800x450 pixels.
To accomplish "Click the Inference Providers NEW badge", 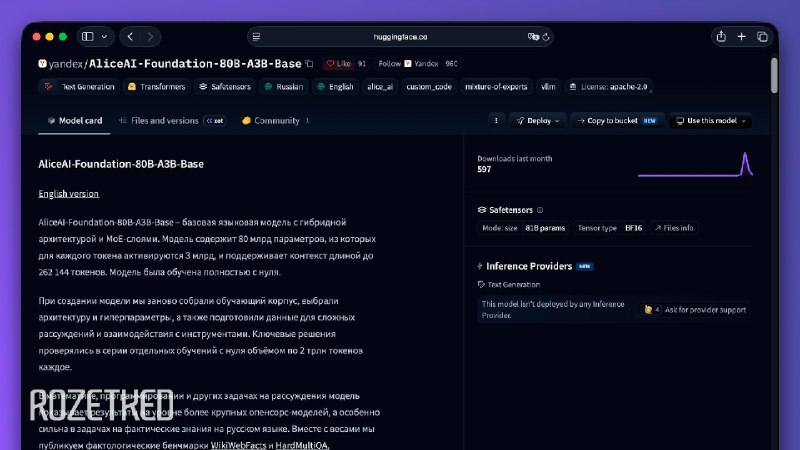I will click(x=585, y=266).
